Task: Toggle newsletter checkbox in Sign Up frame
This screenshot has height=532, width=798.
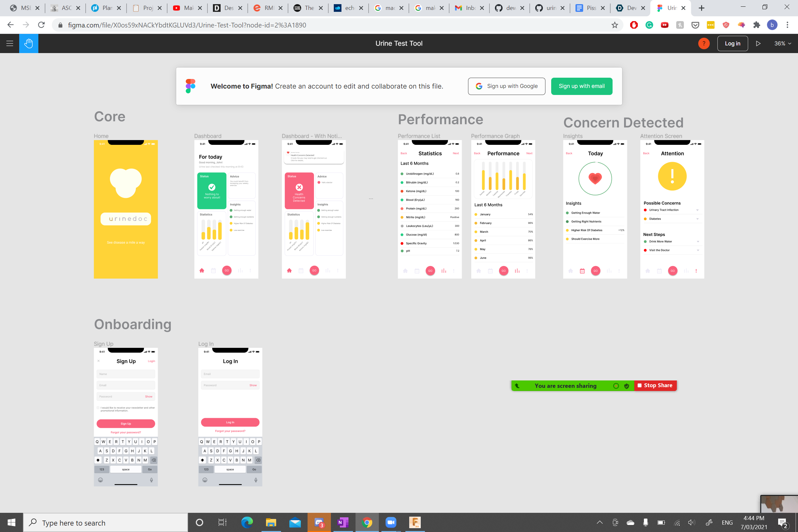Action: click(x=98, y=408)
